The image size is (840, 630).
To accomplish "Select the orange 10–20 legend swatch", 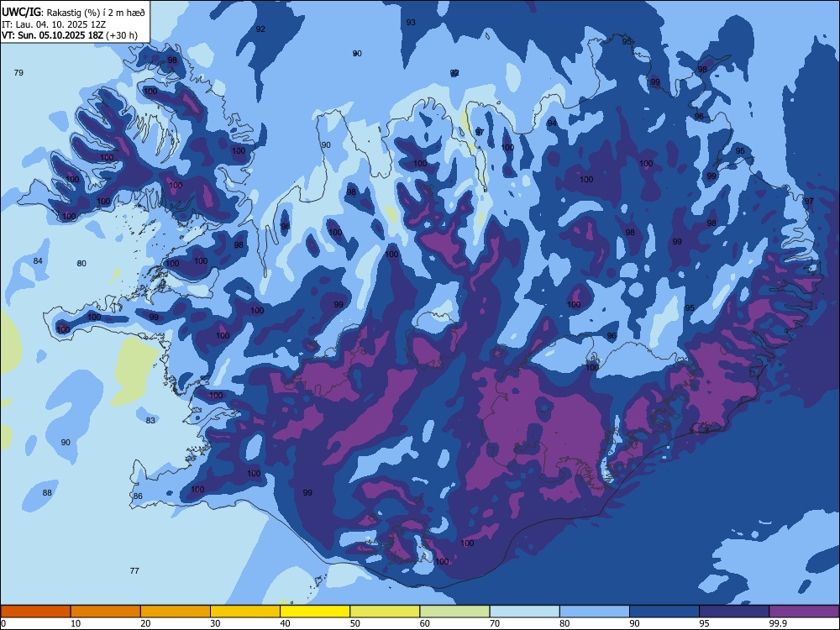I will pos(106,612).
